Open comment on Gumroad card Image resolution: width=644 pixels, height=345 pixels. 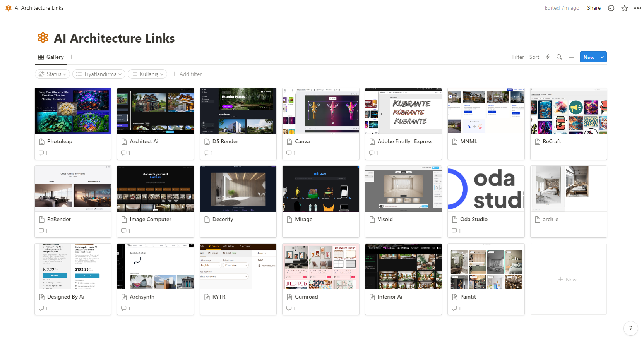(291, 308)
